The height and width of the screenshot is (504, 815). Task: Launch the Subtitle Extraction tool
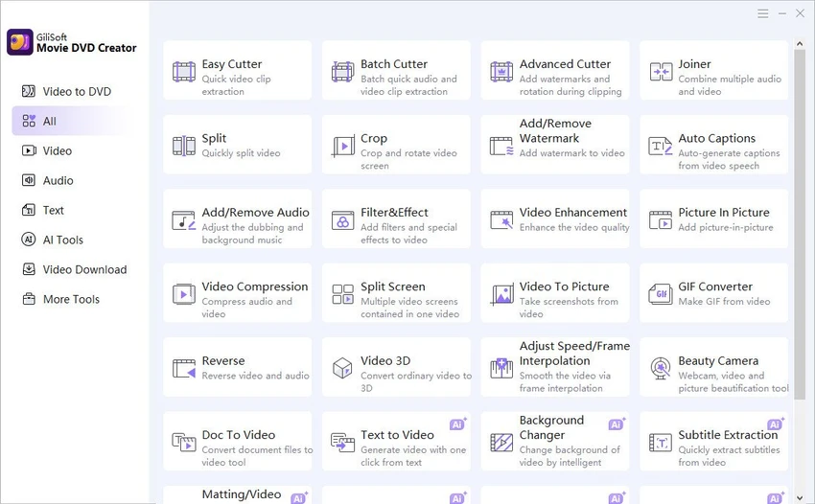pos(713,441)
